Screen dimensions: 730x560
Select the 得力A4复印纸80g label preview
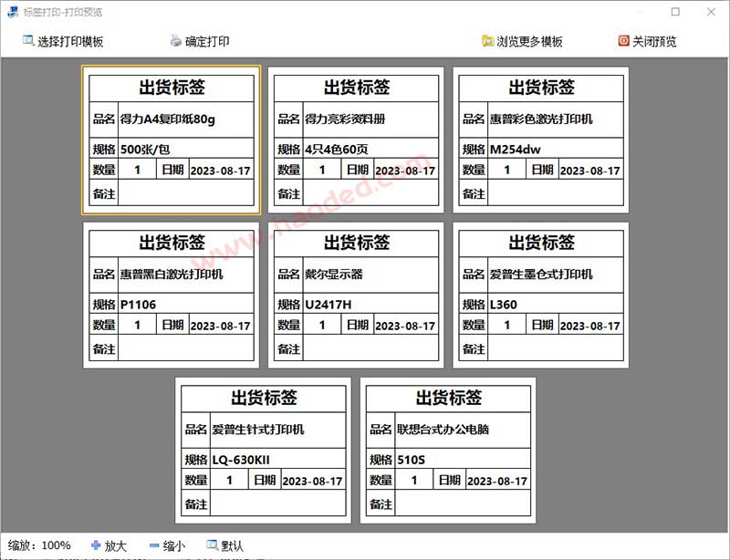click(172, 140)
